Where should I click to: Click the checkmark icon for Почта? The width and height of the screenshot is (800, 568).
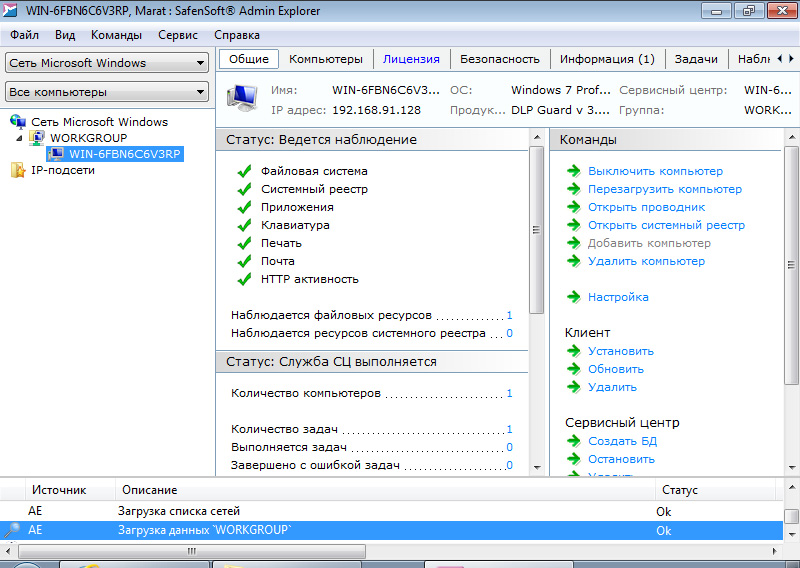coord(244,261)
